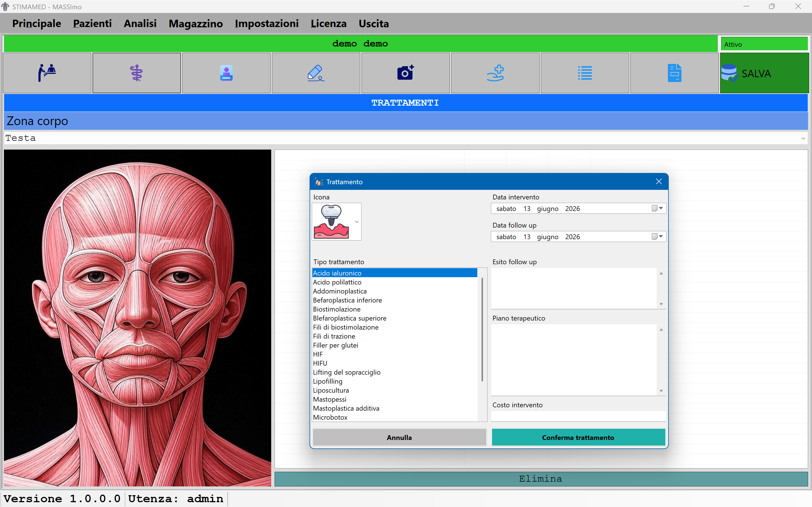Open the document form icon
The width and height of the screenshot is (812, 507).
pyautogui.click(x=674, y=73)
